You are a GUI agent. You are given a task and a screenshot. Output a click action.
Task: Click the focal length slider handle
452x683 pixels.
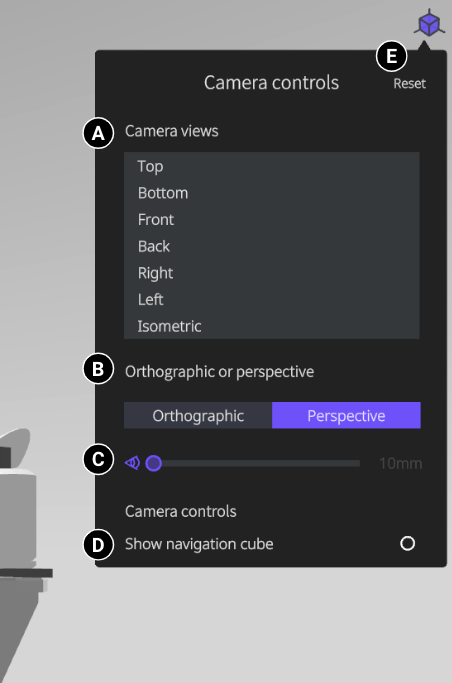[153, 463]
